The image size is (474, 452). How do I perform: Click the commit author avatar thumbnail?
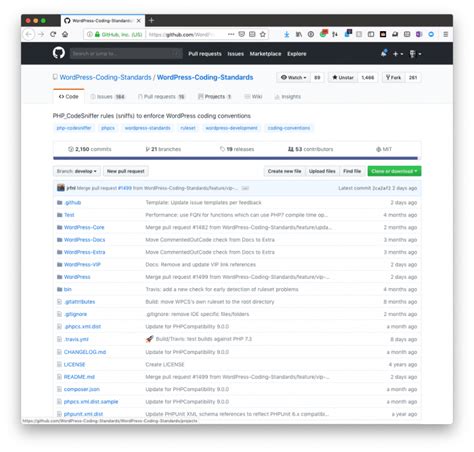pyautogui.click(x=61, y=188)
